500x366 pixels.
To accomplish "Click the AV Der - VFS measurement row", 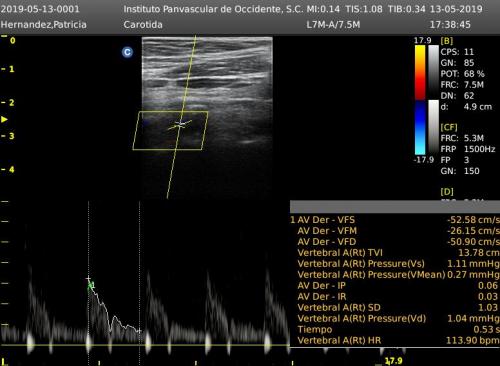I will [x=395, y=220].
